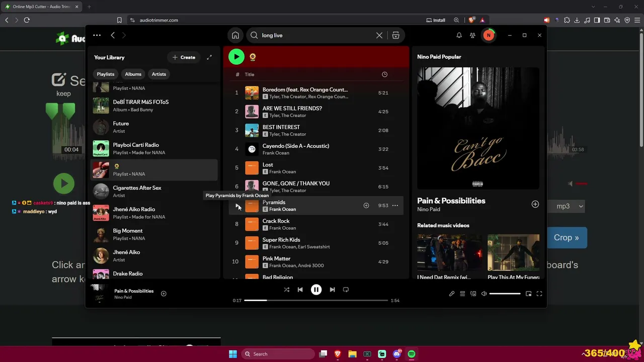Image resolution: width=644 pixels, height=362 pixels.
Task: Select track ARE WE STILL FRIENDS?
Action: click(x=316, y=112)
